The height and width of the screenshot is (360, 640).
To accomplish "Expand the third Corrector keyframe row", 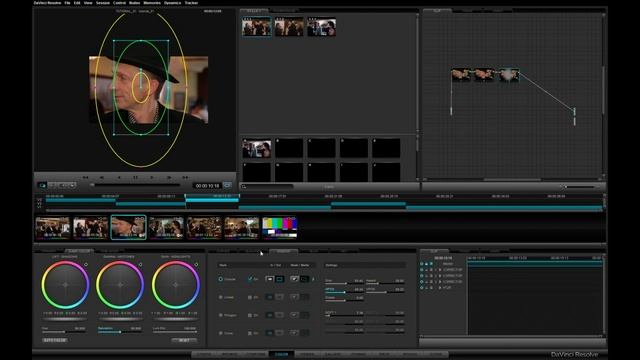I will click(440, 282).
